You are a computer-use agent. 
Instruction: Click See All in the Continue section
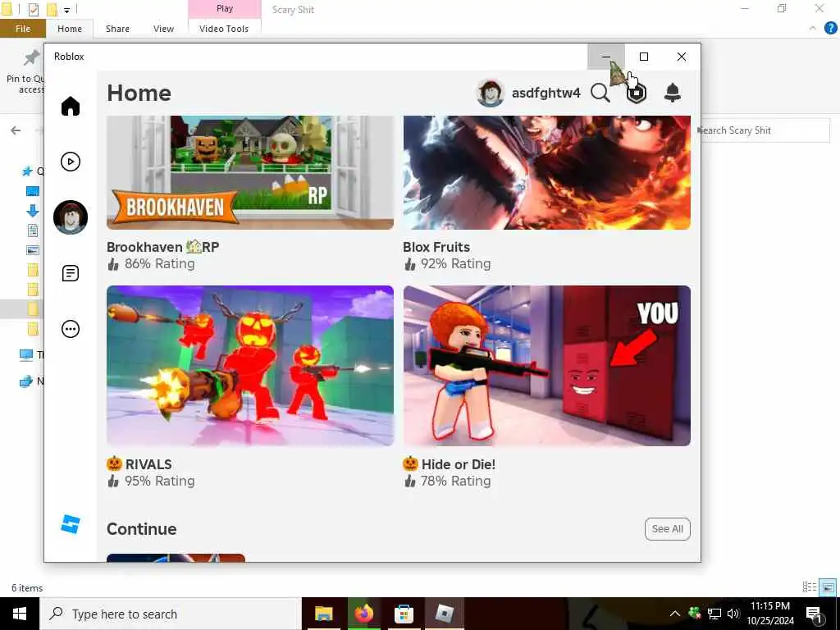[x=668, y=529]
